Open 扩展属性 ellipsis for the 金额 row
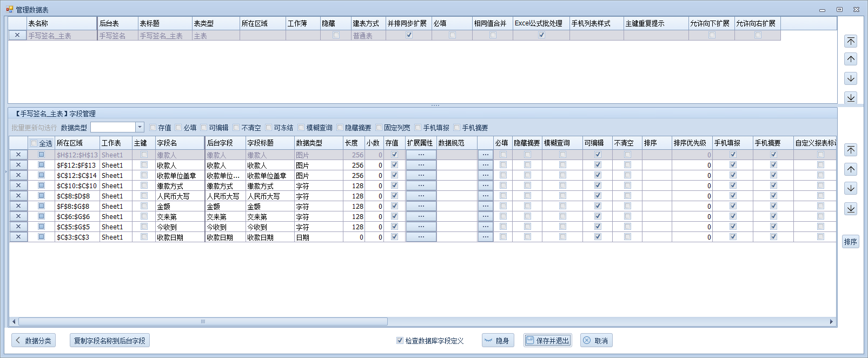Viewport: 868px width, 358px height. (x=421, y=206)
